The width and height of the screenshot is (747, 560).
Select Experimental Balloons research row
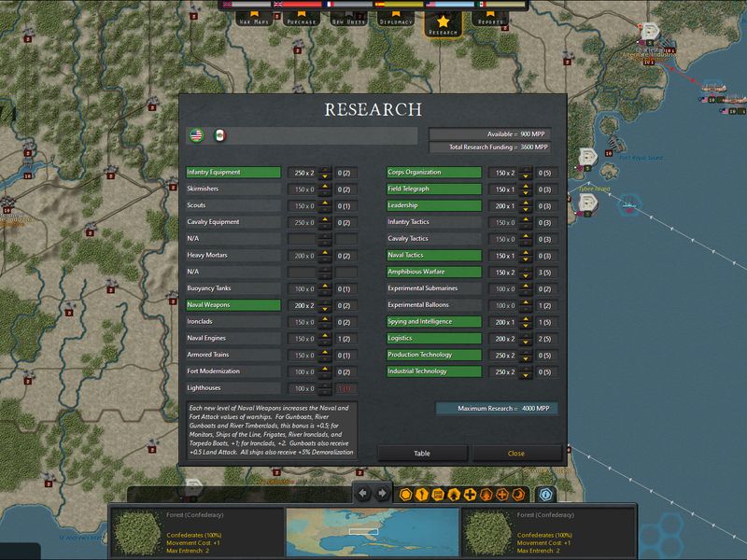tap(434, 305)
